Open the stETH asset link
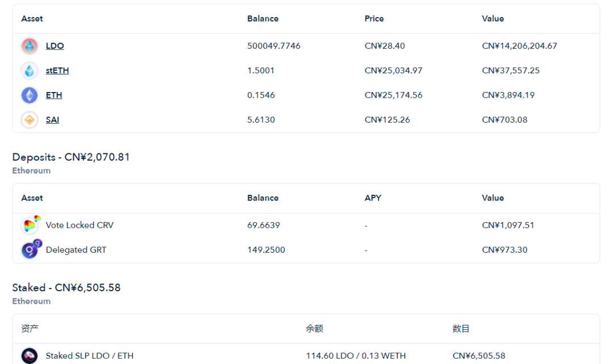 click(x=57, y=70)
